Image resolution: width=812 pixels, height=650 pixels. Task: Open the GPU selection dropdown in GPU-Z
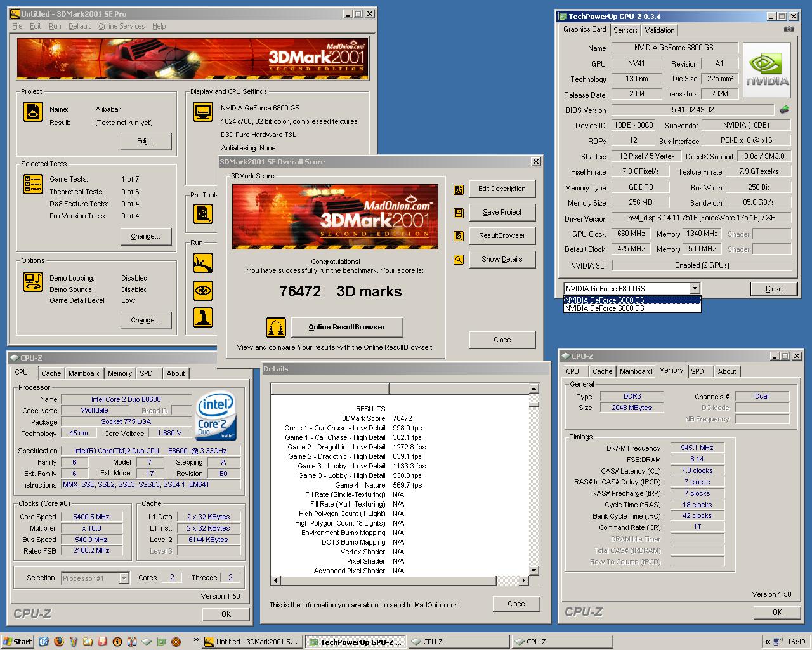click(695, 289)
